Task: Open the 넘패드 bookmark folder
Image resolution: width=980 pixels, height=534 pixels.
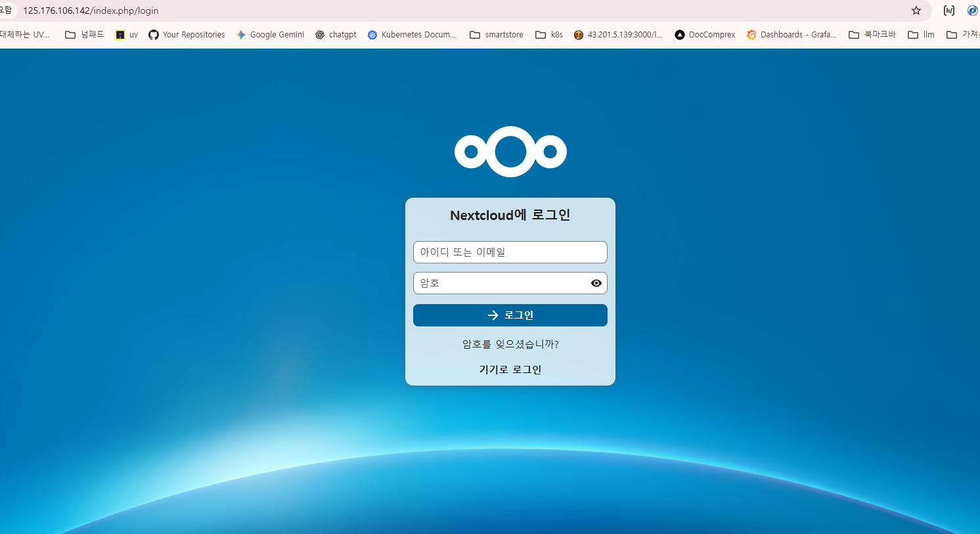Action: point(85,35)
